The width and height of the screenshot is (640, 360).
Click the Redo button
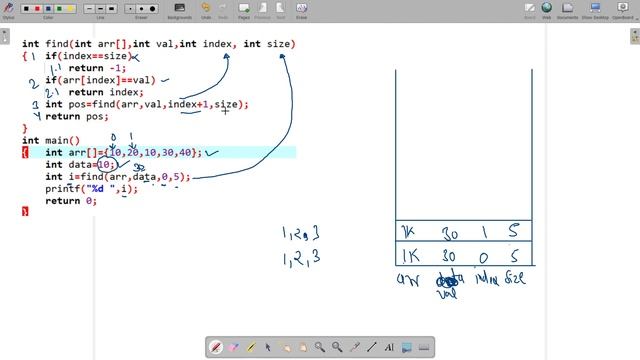pyautogui.click(x=223, y=10)
